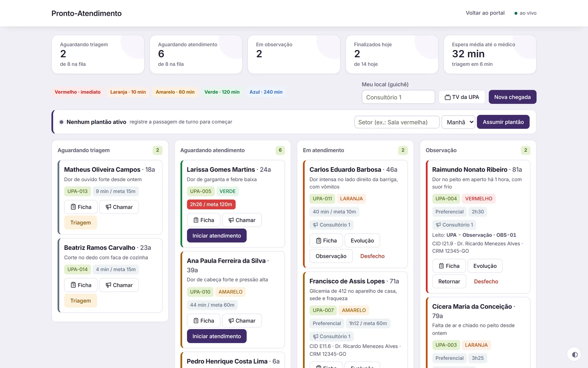The width and height of the screenshot is (588, 368).
Task: Open Ficha for Beatriz Ramos Carvalho
Action: tap(81, 285)
